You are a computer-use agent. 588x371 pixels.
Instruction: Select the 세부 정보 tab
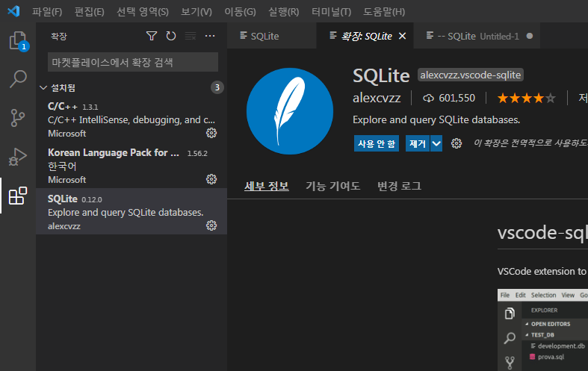(x=267, y=186)
